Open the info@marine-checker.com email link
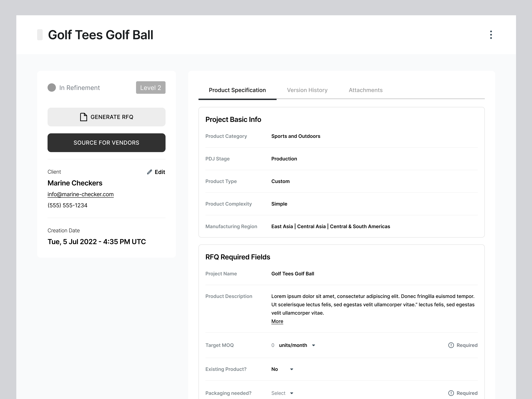The height and width of the screenshot is (399, 532). click(x=81, y=194)
